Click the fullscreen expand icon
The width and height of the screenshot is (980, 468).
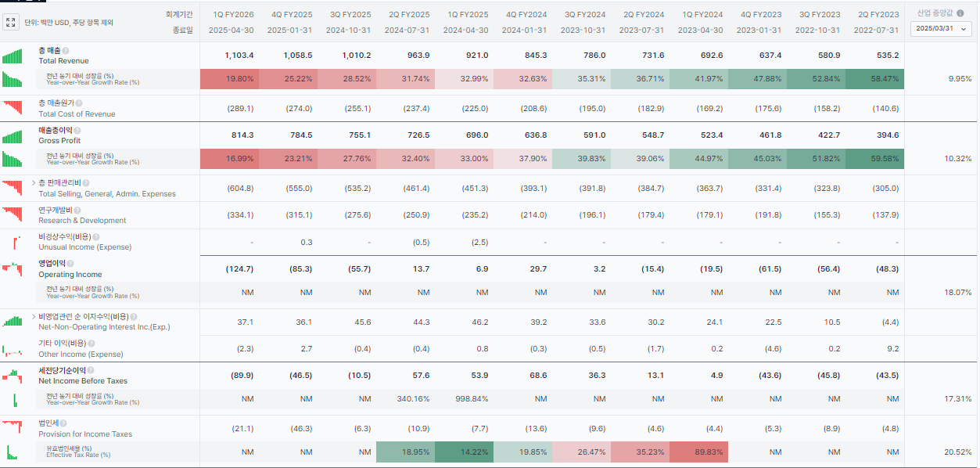11,23
